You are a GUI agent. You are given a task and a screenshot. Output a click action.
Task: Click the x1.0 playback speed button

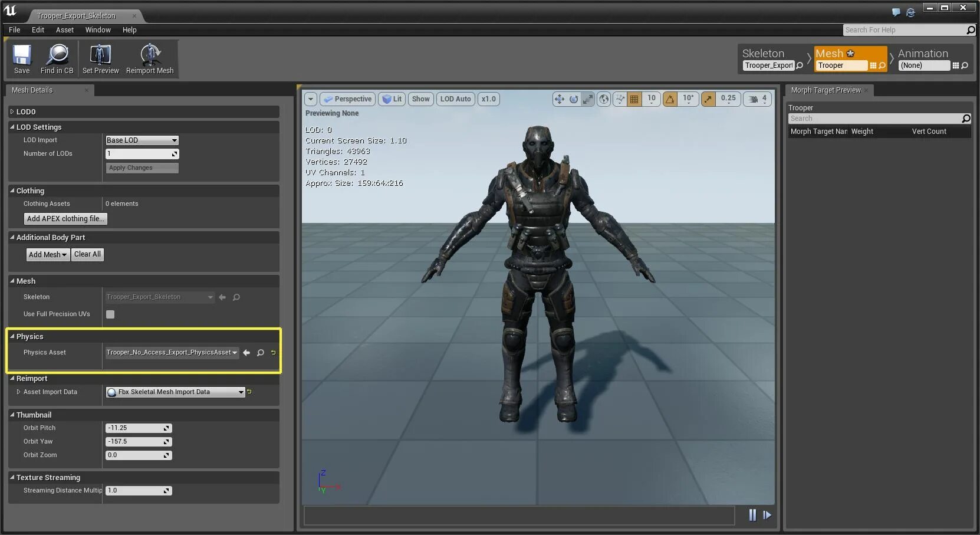[489, 99]
